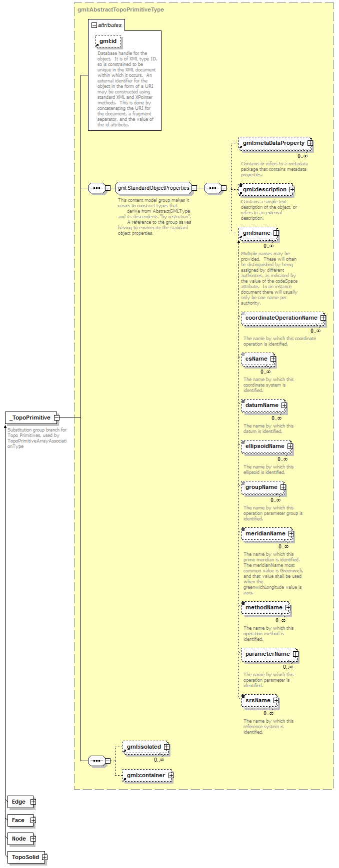Viewport: 339px width, 868px height.
Task: Expand srsName plus box
Action: tap(276, 701)
